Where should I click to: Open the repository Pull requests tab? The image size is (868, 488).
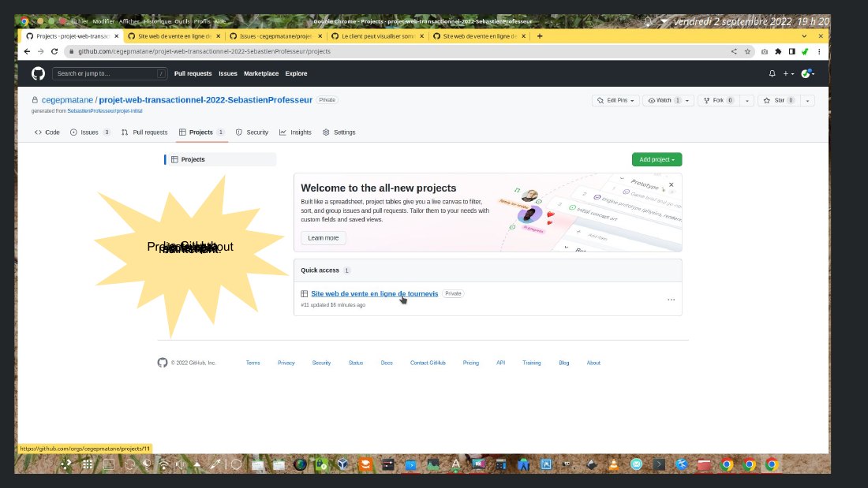coord(144,132)
